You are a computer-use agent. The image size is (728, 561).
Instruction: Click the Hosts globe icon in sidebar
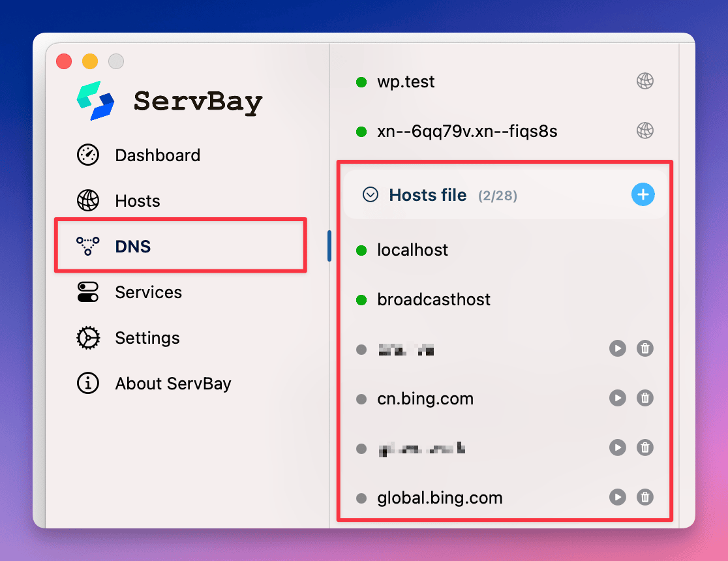point(88,200)
